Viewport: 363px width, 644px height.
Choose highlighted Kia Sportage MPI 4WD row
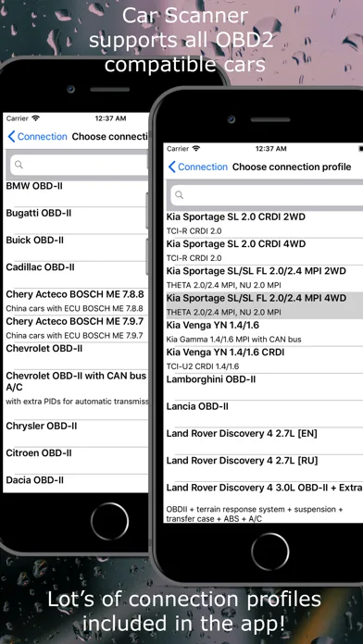[x=264, y=305]
